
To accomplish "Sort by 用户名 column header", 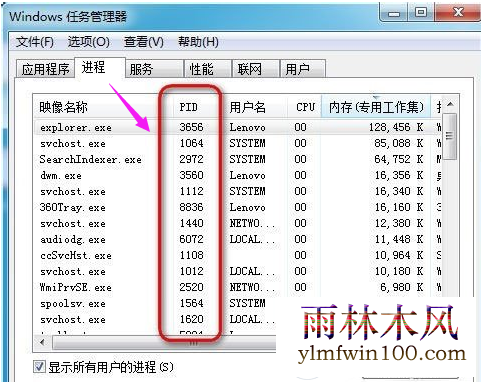I will point(255,107).
